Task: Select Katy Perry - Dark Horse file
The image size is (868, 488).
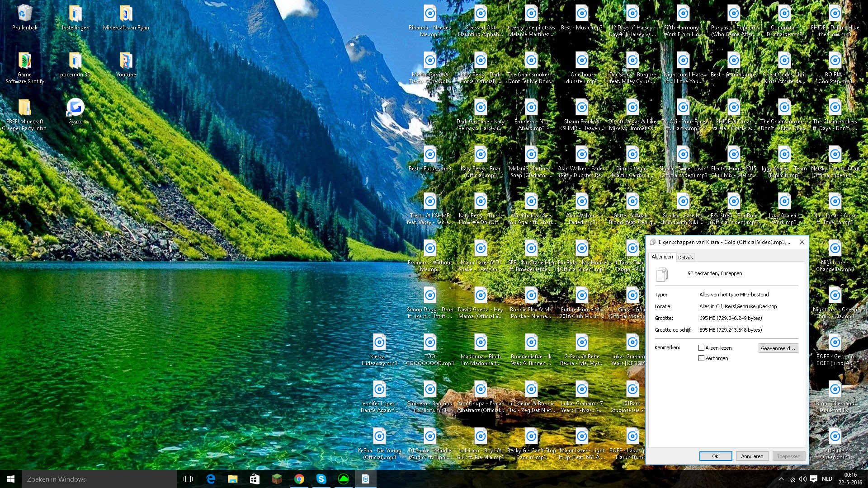Action: (x=481, y=68)
